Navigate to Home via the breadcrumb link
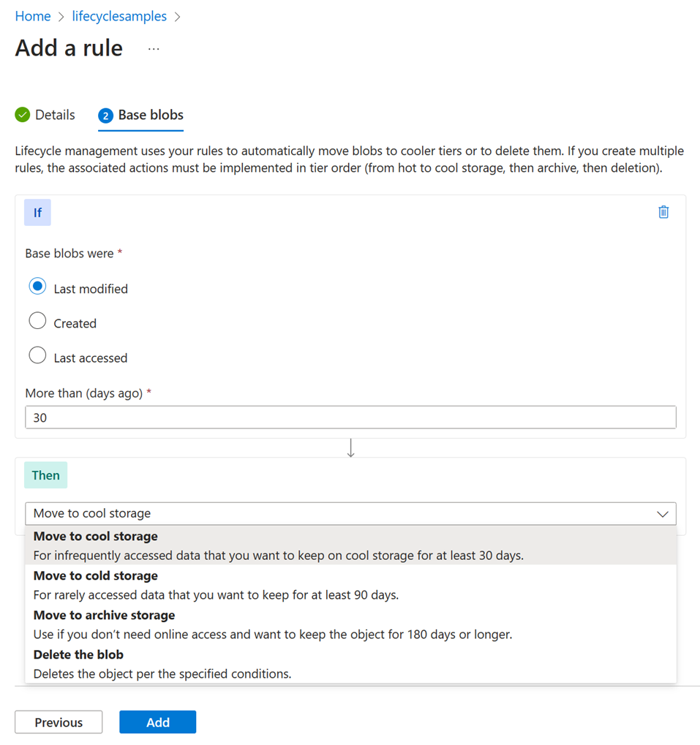Image resolution: width=700 pixels, height=745 pixels. (x=33, y=15)
